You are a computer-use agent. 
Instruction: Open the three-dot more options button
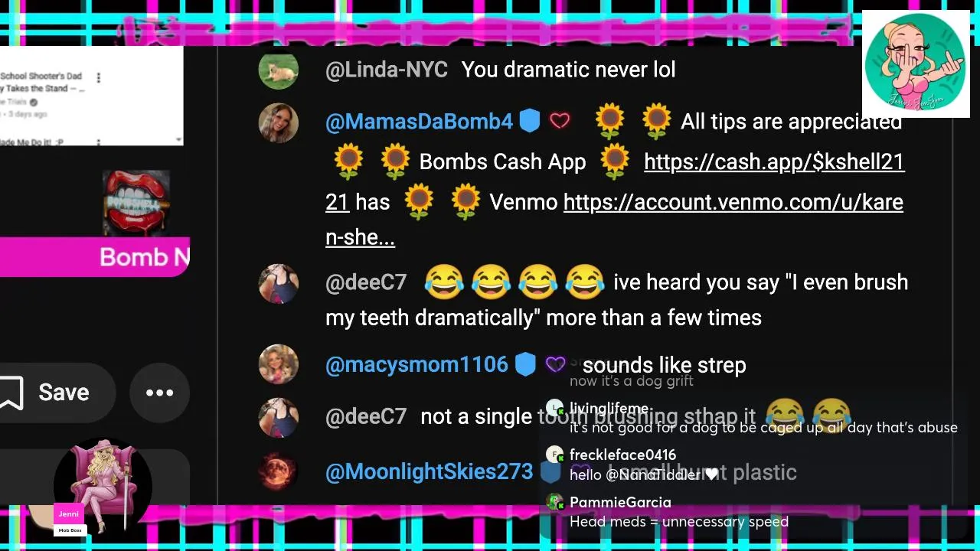(x=159, y=393)
